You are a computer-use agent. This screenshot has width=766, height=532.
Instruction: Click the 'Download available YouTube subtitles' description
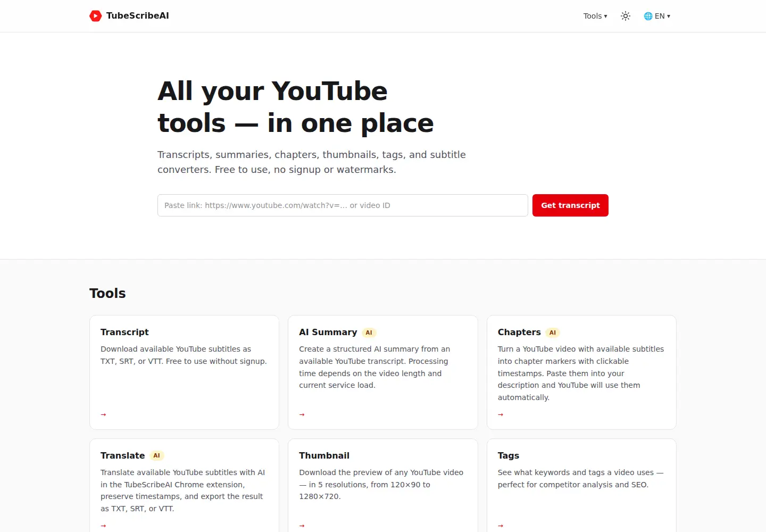tap(184, 355)
